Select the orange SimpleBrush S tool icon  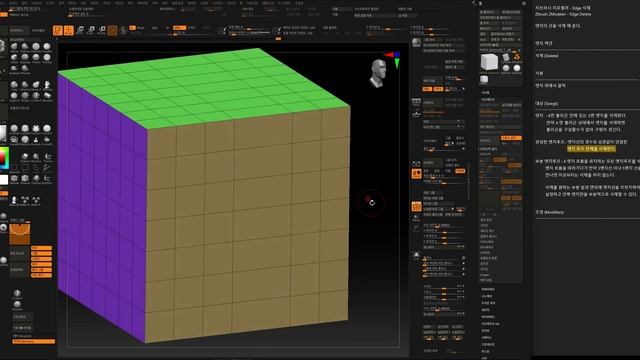(517, 57)
